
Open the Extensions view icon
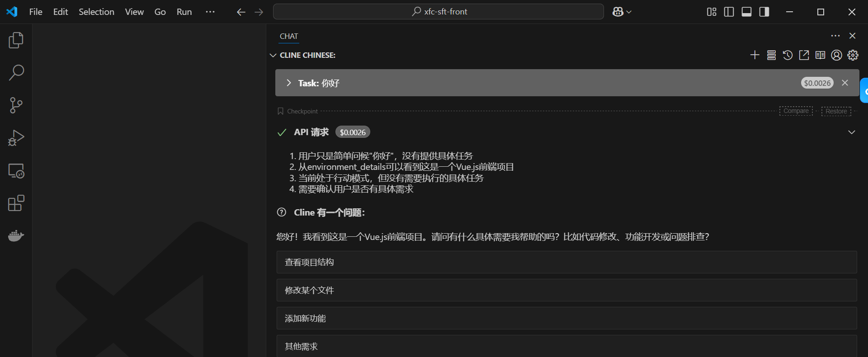16,203
